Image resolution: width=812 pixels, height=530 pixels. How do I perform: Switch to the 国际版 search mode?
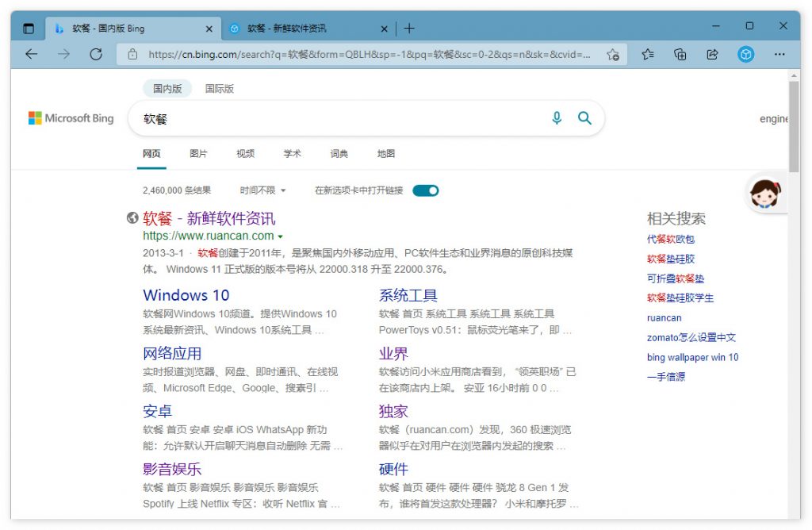[x=220, y=89]
